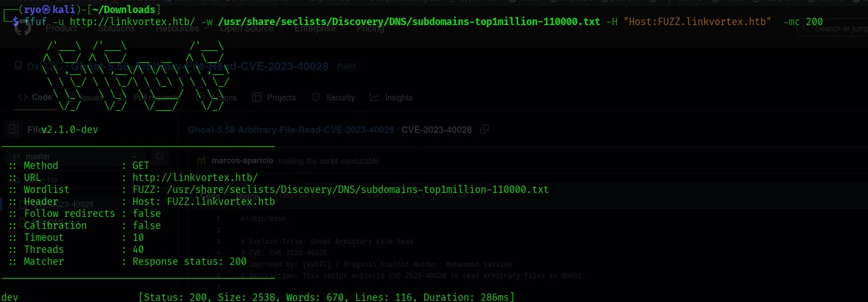Collapse the Files side panel with its toggle icon
Viewport: 868px width, 302px height.
pos(14,130)
